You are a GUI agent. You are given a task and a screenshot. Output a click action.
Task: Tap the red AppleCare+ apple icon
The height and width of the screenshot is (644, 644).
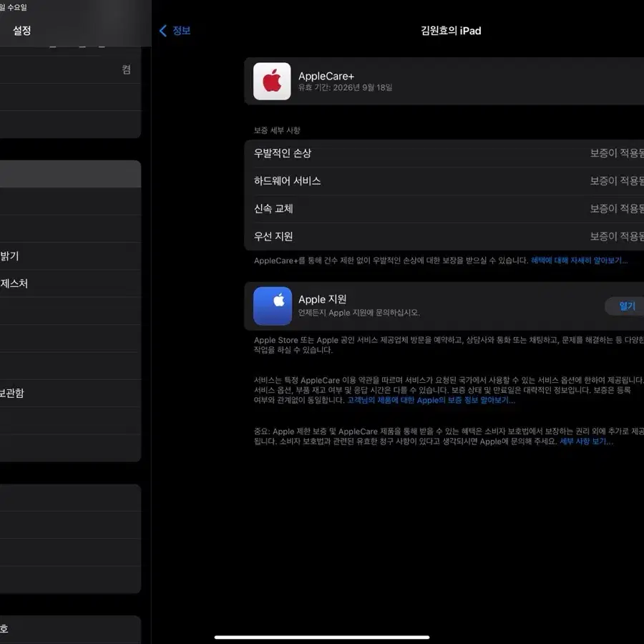pyautogui.click(x=272, y=82)
